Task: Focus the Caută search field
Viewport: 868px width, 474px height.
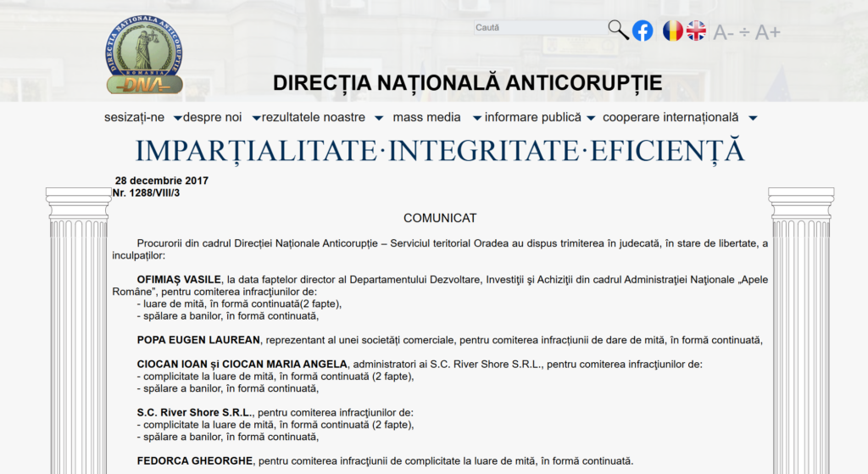Action: click(x=540, y=27)
